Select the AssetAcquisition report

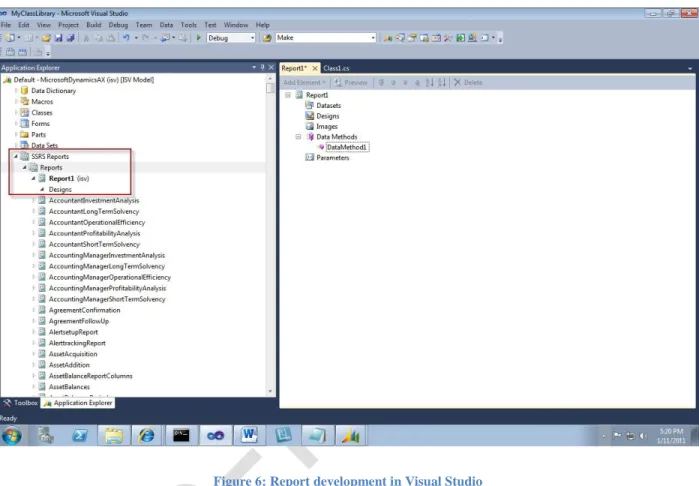click(73, 354)
